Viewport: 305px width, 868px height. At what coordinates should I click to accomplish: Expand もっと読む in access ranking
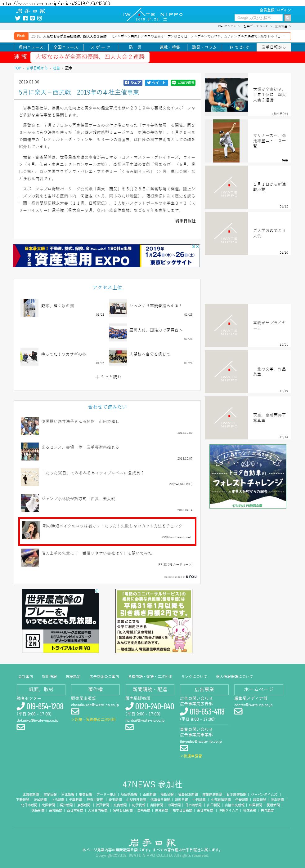coord(107,377)
